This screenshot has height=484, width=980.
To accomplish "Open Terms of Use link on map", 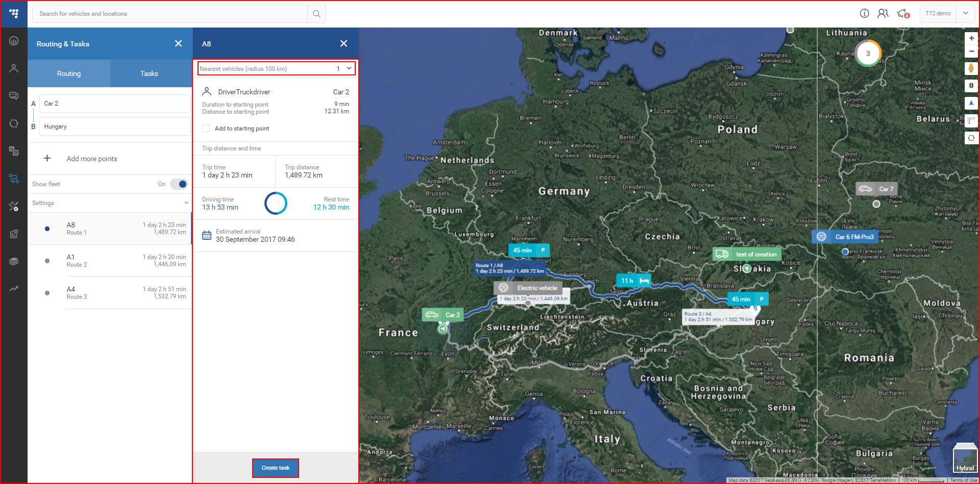I will coord(963,480).
